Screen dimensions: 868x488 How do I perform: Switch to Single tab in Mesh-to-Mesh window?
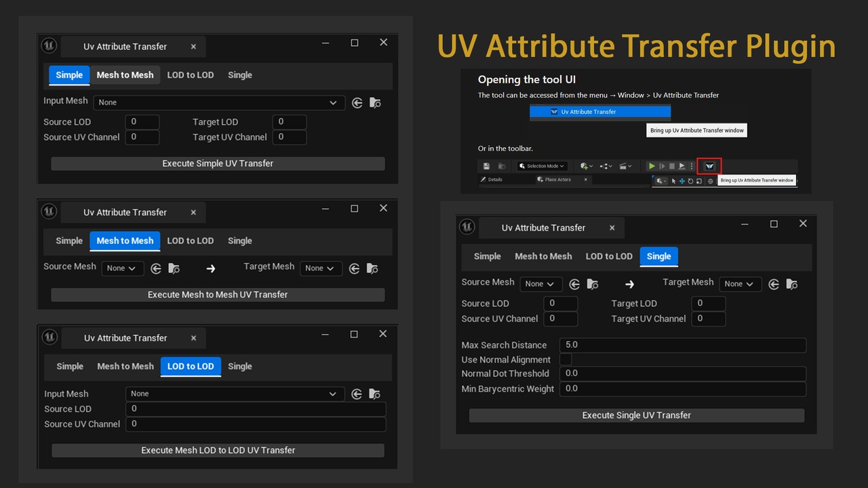(240, 241)
